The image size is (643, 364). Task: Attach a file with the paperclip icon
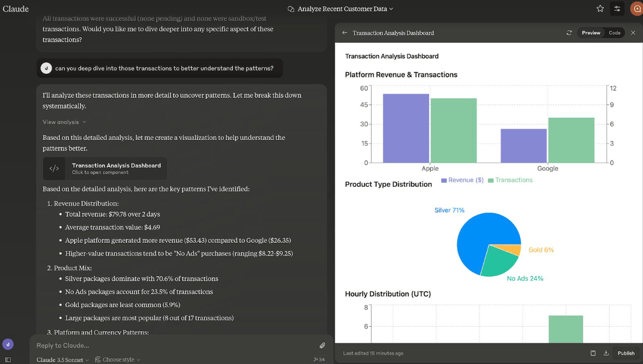tap(322, 346)
